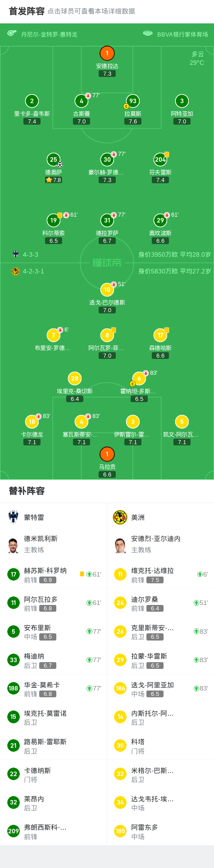
Task: Click the referee whistle icon
Action: pos(12,33)
